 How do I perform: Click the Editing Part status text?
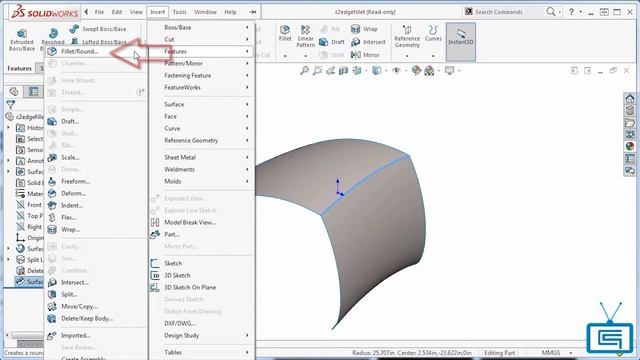click(x=500, y=352)
